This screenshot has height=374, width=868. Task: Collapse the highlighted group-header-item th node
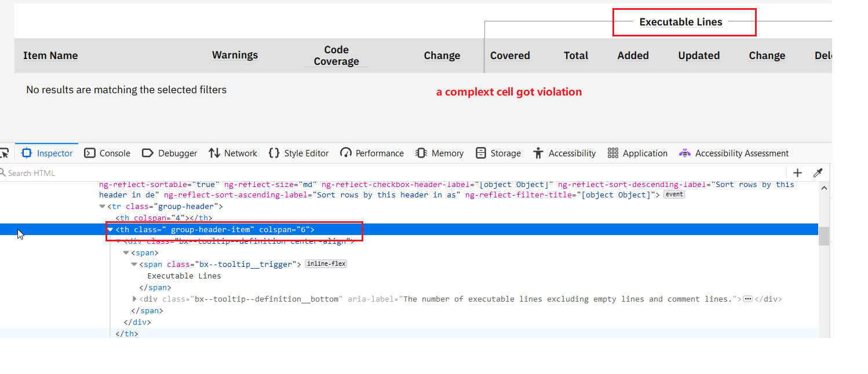tap(110, 229)
